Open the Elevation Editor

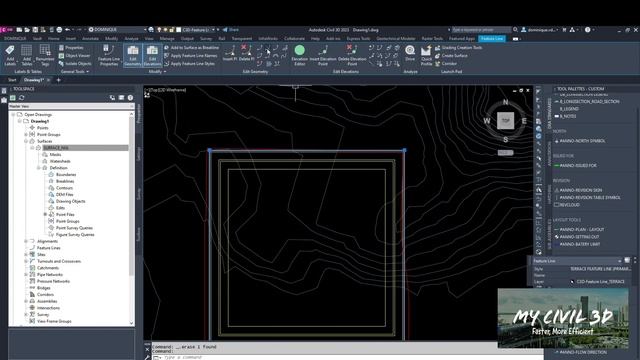point(300,56)
